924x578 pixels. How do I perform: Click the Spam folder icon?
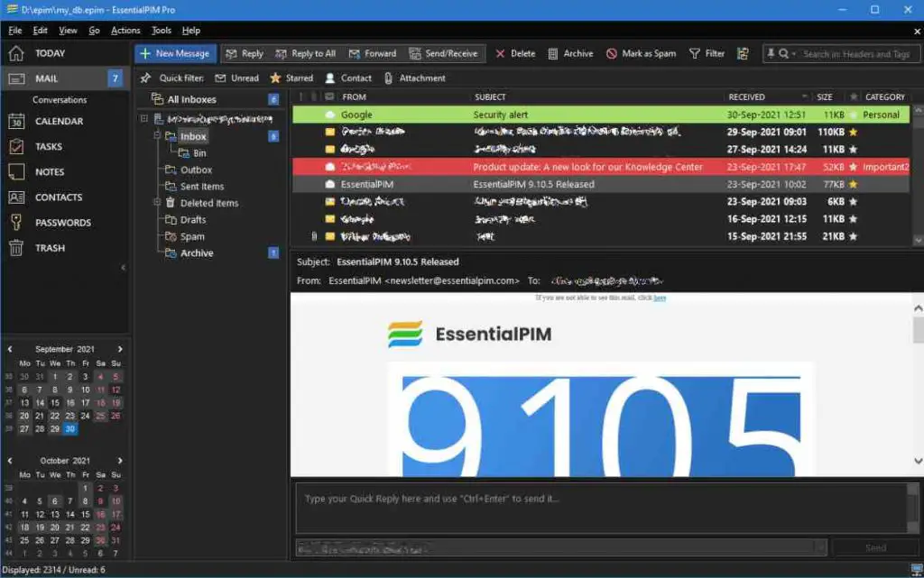[171, 236]
